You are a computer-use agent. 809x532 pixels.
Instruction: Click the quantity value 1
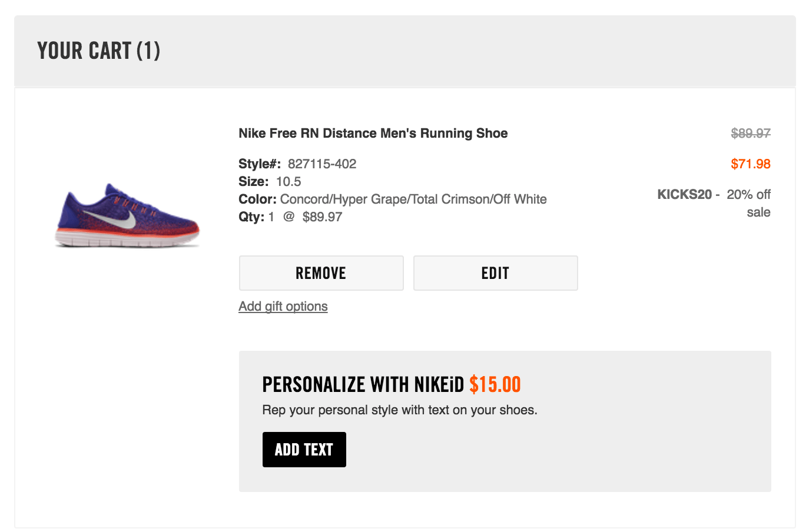271,217
